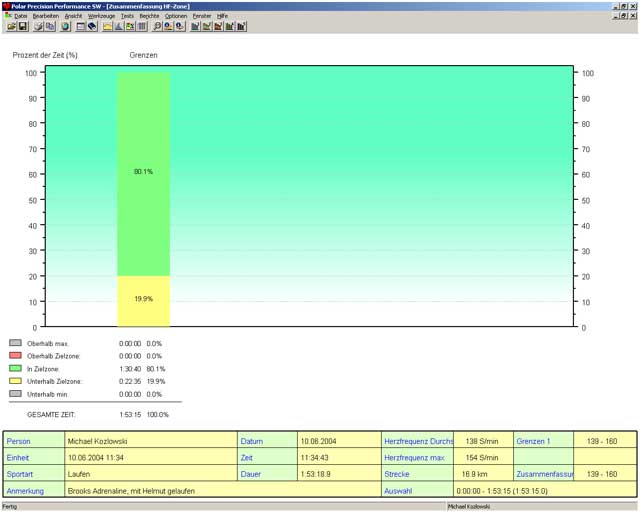Click the Strecke field label
The height and width of the screenshot is (513, 640).
coord(396,474)
